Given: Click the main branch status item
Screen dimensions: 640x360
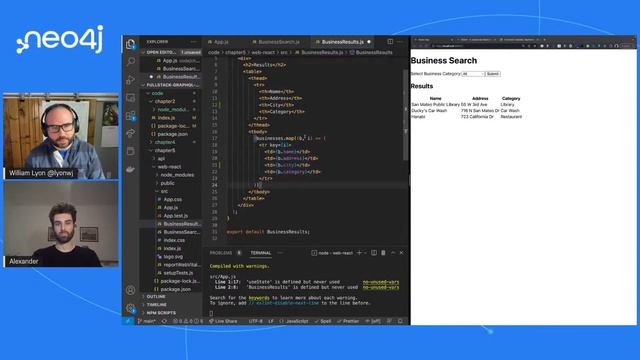Looking at the screenshot, I should (147, 321).
